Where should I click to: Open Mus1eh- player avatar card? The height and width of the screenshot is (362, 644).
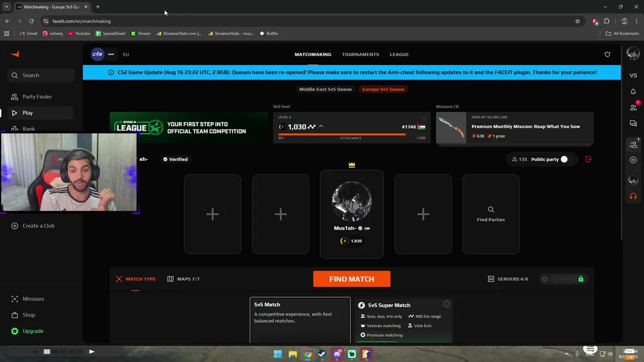(x=352, y=214)
